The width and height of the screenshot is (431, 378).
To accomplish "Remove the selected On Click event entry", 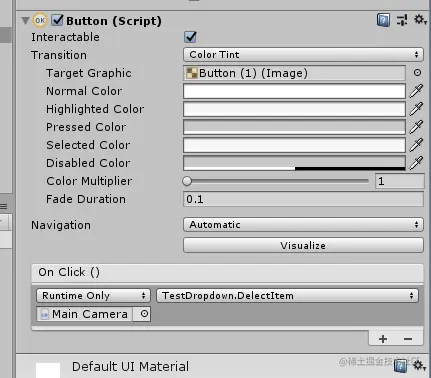I will point(408,339).
